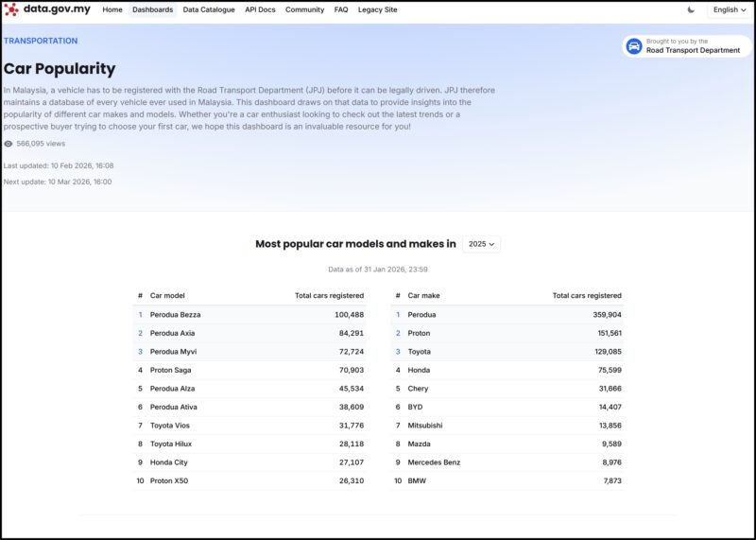Select the Proton X50 row

coord(249,480)
